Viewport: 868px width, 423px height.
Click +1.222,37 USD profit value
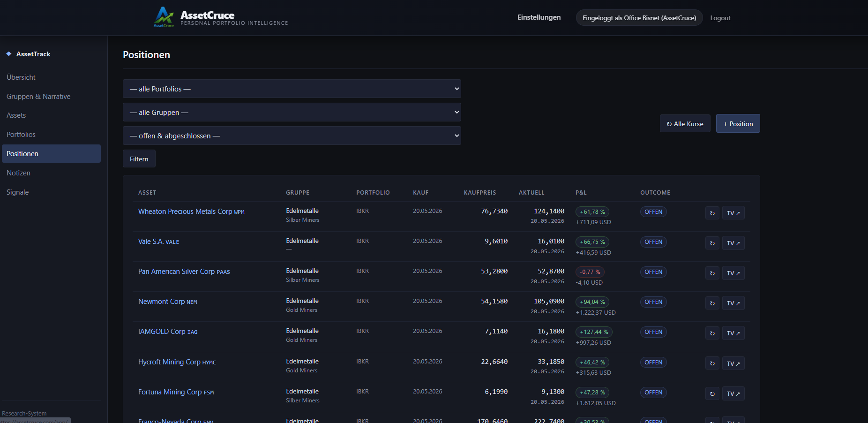(596, 313)
